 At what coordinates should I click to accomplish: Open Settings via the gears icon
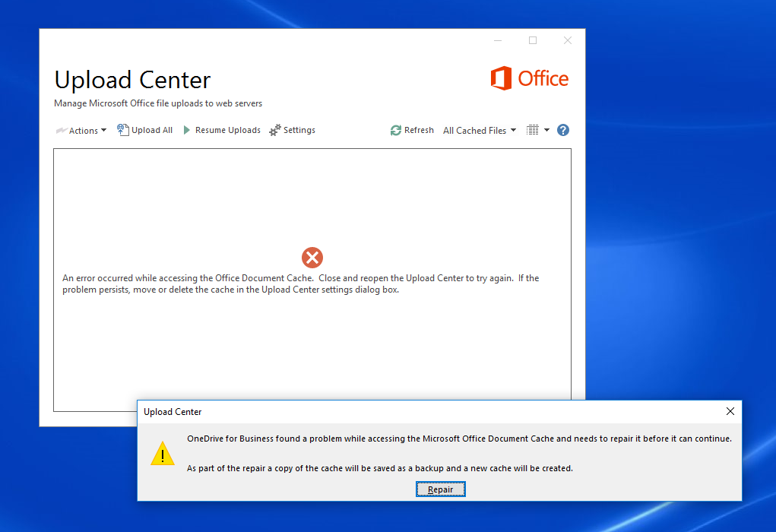[275, 130]
